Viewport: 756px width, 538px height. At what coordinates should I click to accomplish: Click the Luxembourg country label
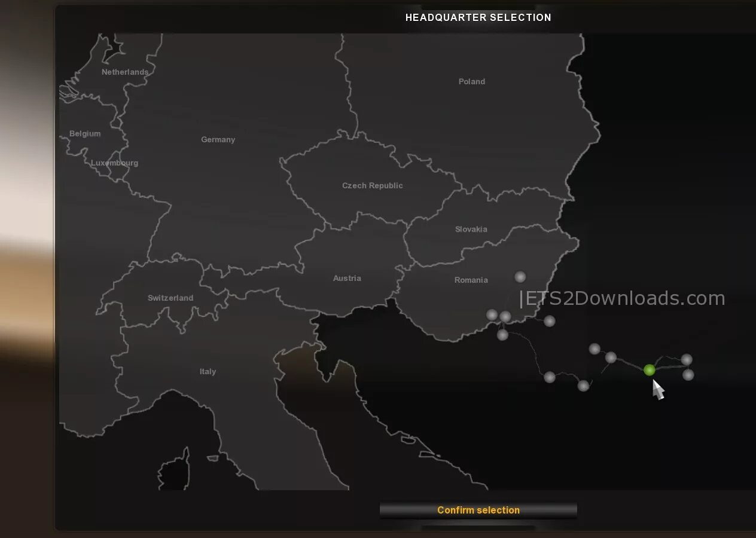[x=114, y=163]
